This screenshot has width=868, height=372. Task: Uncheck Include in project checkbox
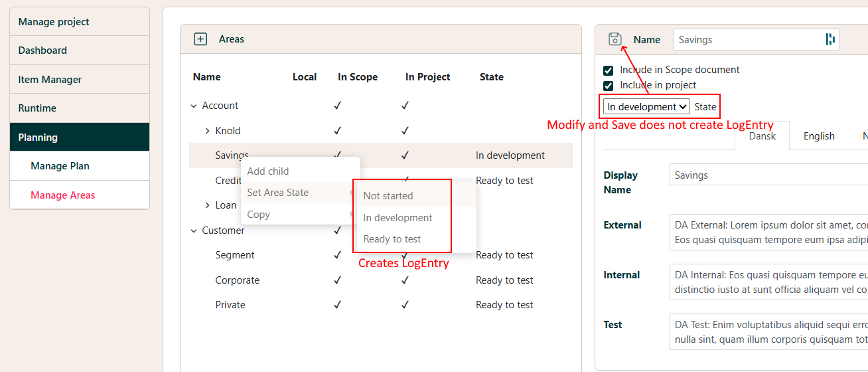tap(608, 86)
